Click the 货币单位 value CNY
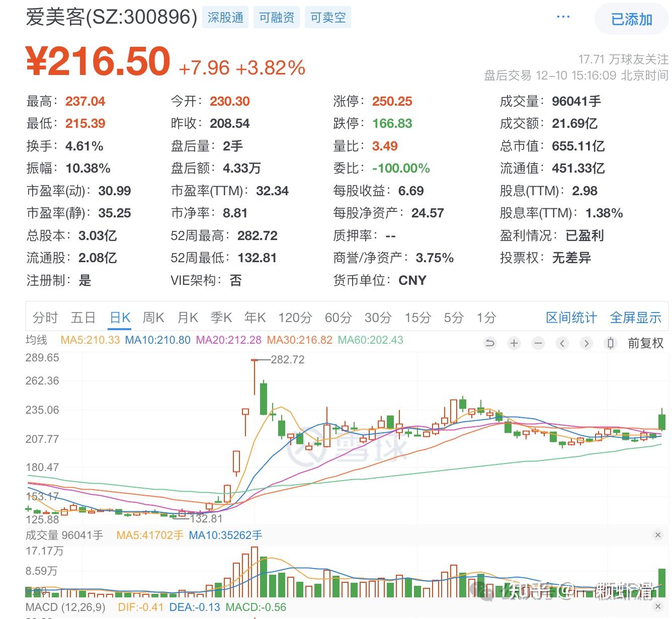The image size is (672, 619). pos(412,280)
